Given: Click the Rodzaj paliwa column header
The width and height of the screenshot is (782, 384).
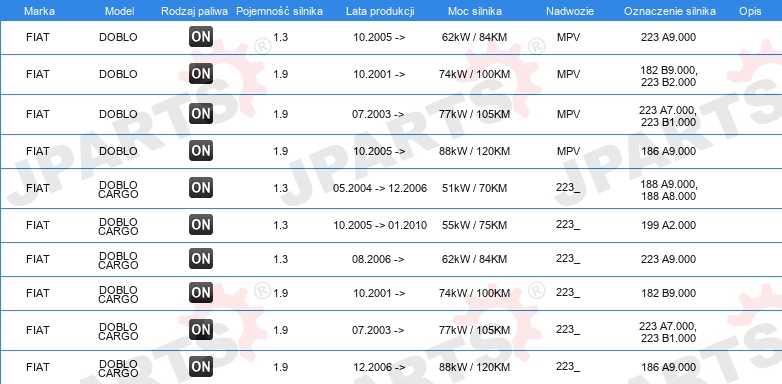Looking at the screenshot, I should click(x=195, y=11).
